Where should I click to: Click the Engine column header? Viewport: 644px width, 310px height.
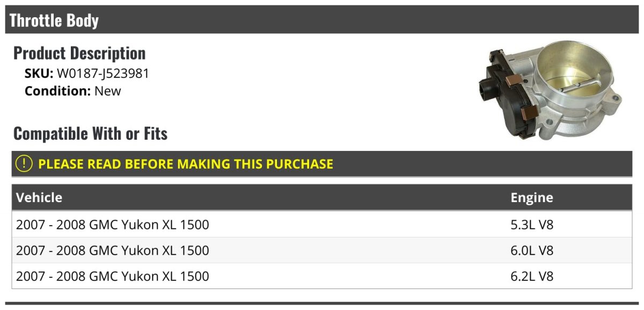click(x=532, y=198)
